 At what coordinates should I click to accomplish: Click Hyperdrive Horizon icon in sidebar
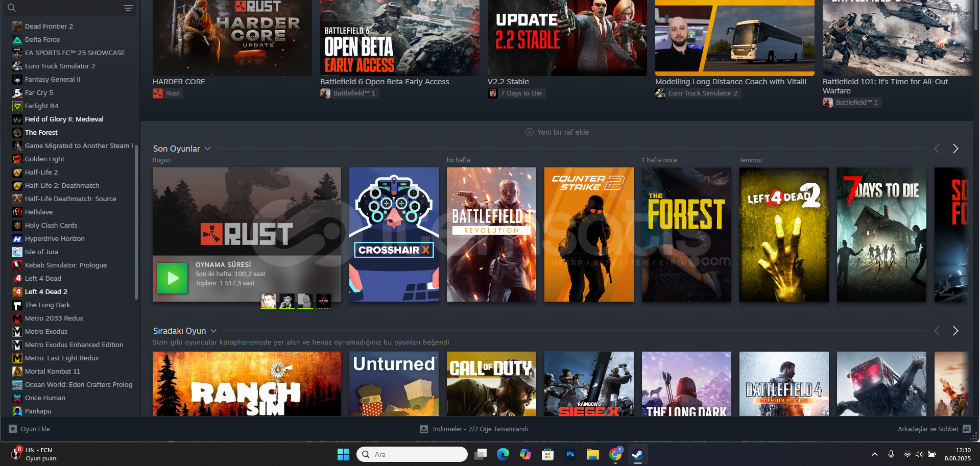click(x=17, y=238)
